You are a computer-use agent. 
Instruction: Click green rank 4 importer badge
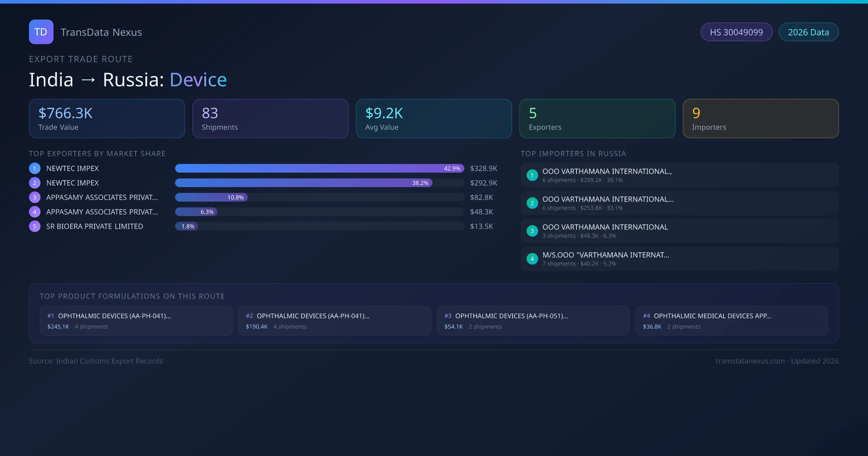(x=532, y=259)
